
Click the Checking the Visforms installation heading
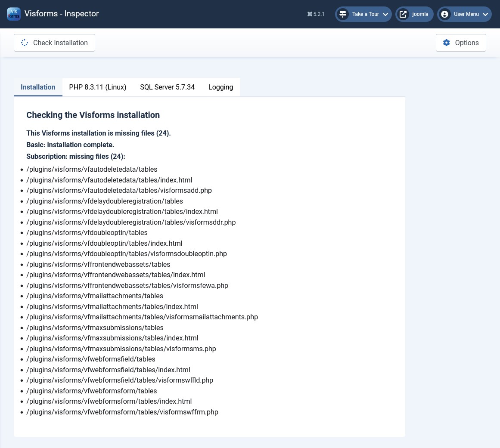click(93, 115)
